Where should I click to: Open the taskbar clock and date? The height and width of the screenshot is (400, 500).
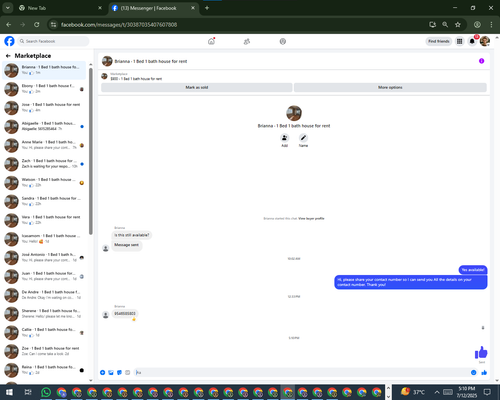(466, 392)
